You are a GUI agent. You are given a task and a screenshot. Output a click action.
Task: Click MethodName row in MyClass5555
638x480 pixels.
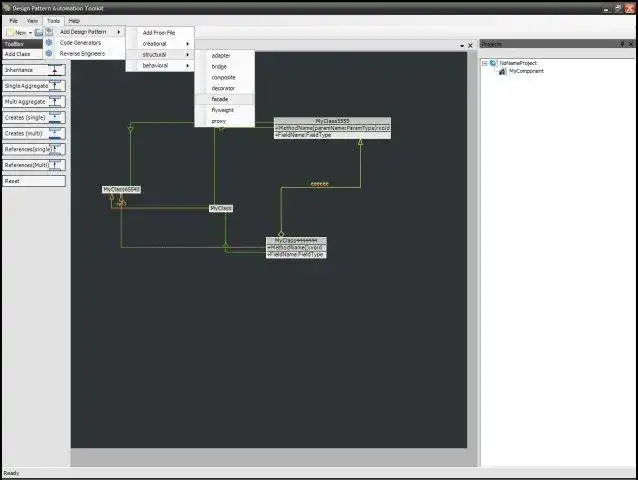tap(332, 128)
